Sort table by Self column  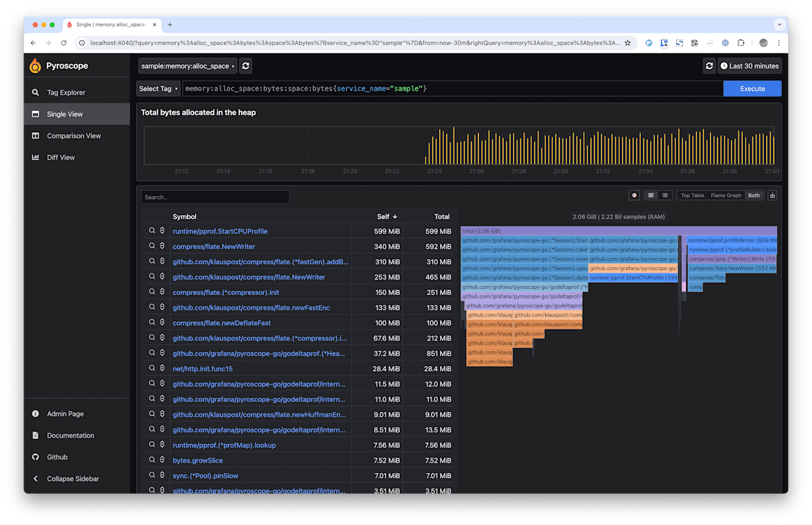387,216
